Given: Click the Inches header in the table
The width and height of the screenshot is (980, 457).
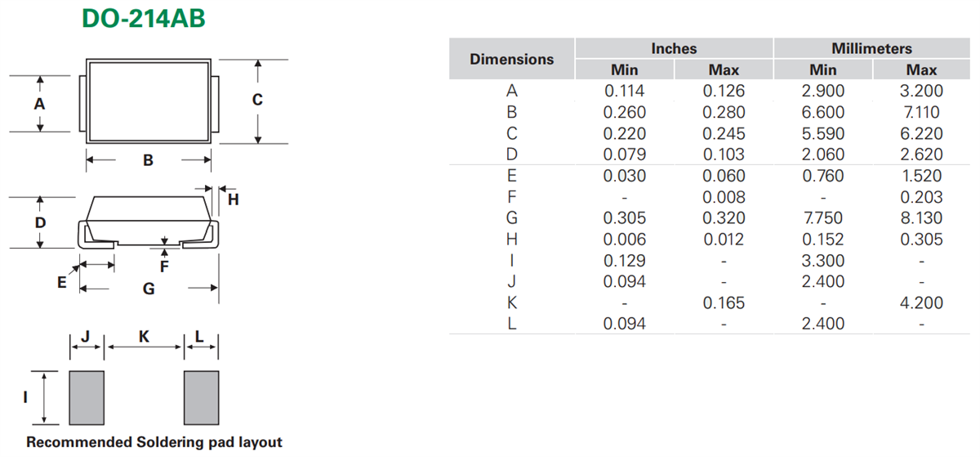Looking at the screenshot, I should click(x=674, y=49).
